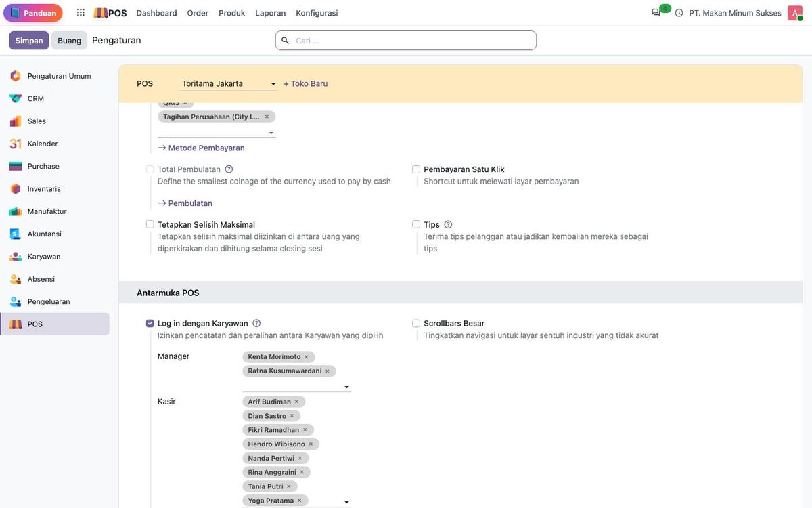Expand the Manager employee dropdown arrow

point(346,387)
